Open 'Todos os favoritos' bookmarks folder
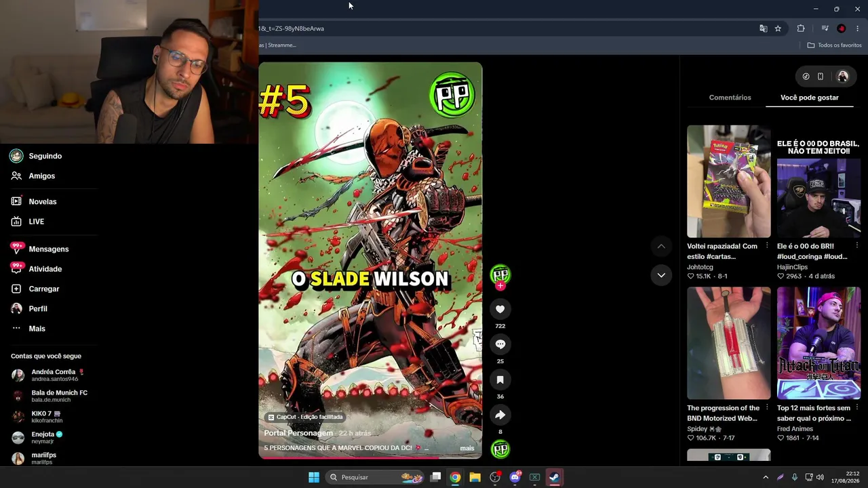868x488 pixels. [834, 45]
